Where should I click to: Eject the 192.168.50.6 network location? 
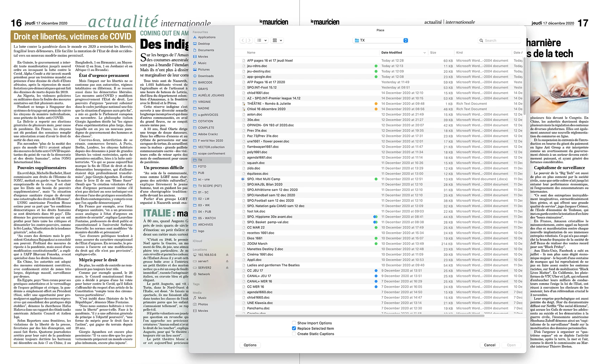[227, 255]
